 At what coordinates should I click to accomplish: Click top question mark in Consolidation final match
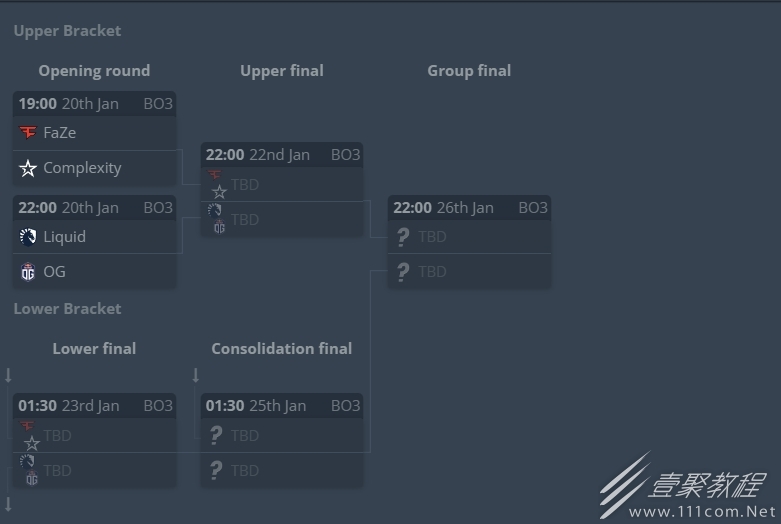216,435
